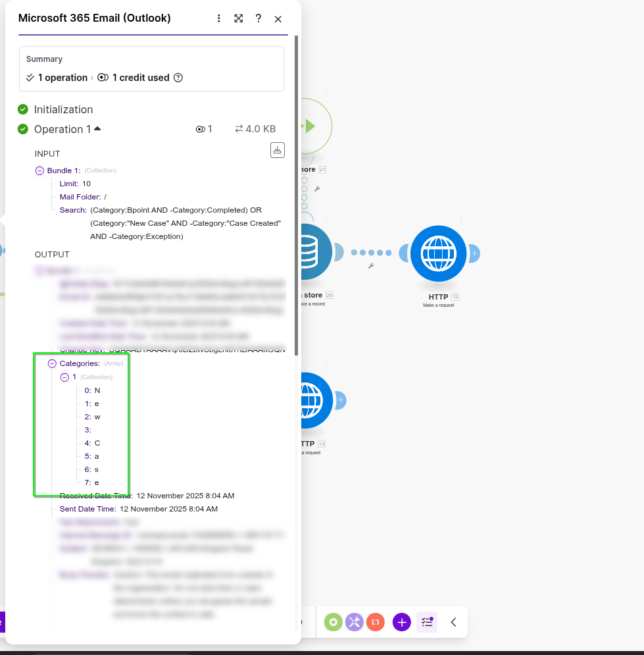Collapse the Operation 1 section
644x655 pixels.
tap(97, 128)
